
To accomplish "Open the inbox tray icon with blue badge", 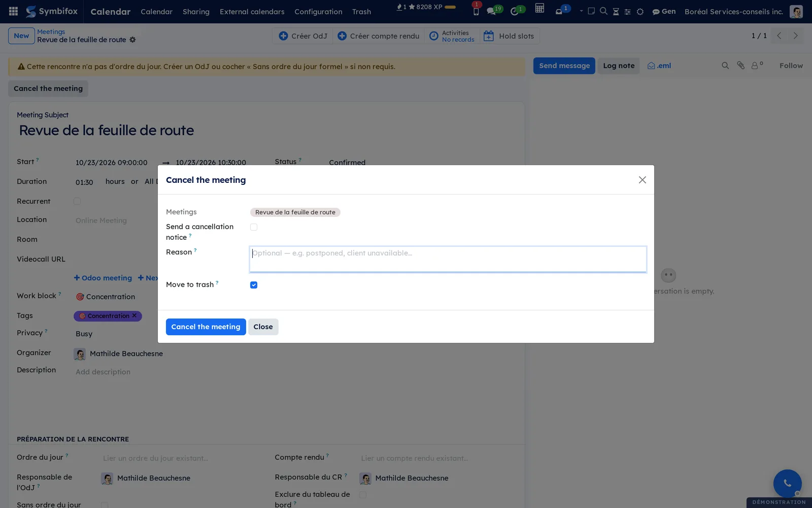I will [559, 11].
